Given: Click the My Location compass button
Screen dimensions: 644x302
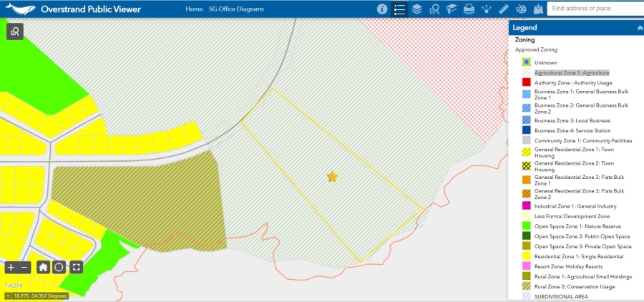Looking at the screenshot, I should pos(59,267).
